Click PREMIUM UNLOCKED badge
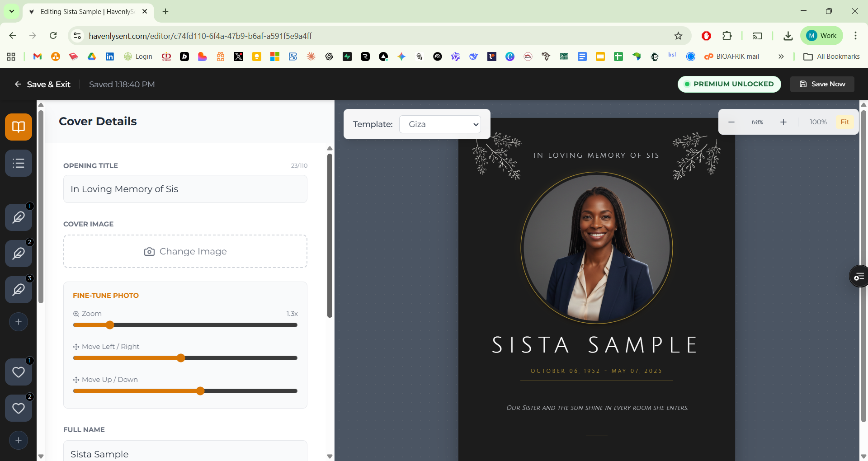 coord(729,84)
